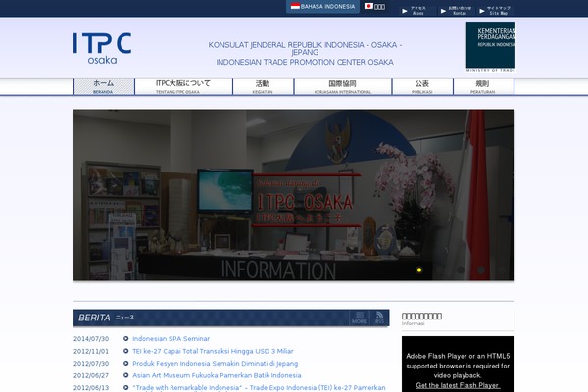Click the arrow icon beside Akses
Screen dimensions: 588x392
pos(404,11)
